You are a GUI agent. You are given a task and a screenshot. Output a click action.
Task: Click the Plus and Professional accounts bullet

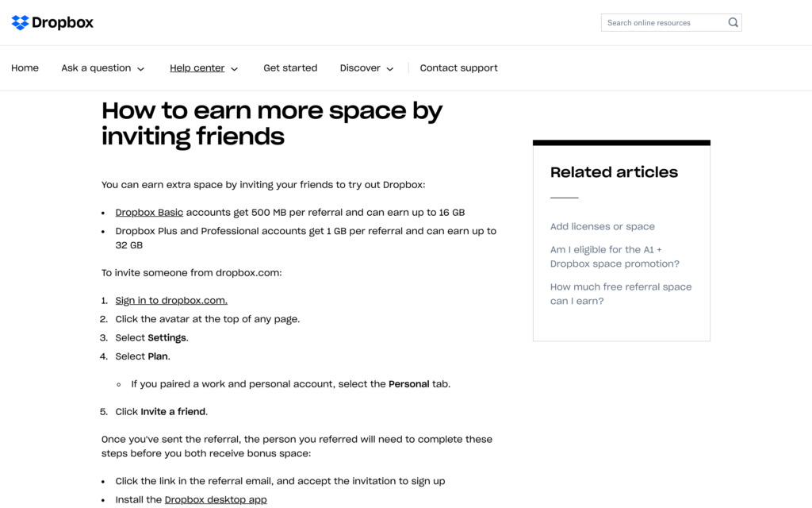click(305, 238)
